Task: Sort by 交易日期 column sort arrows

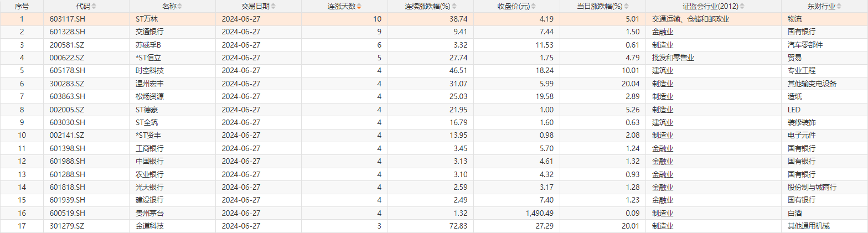Action: coord(273,7)
